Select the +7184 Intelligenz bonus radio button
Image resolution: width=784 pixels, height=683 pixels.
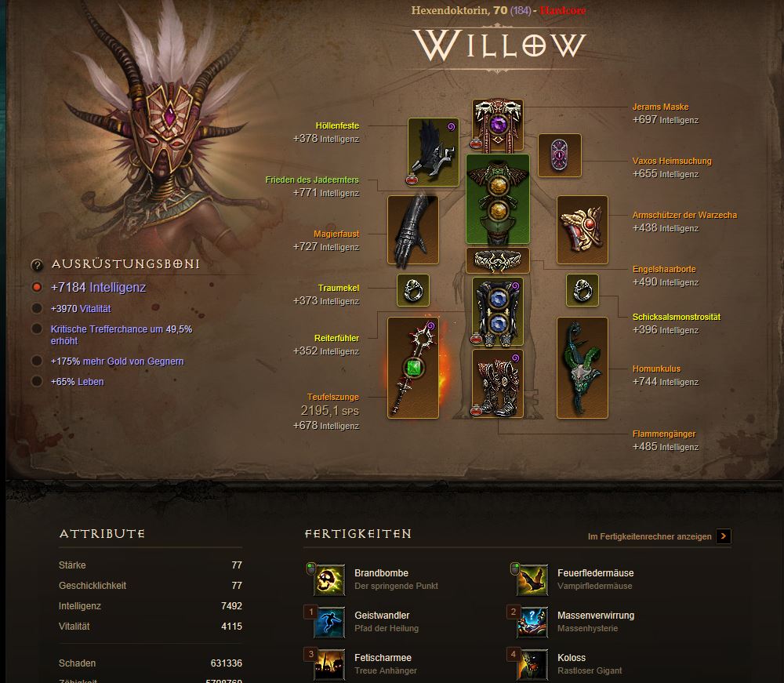coord(37,288)
